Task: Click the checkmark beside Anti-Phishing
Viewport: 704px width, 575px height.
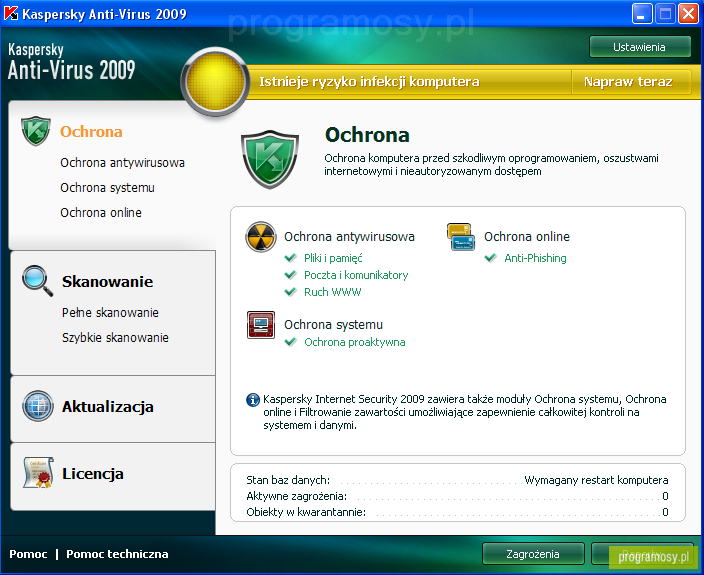Action: click(490, 258)
